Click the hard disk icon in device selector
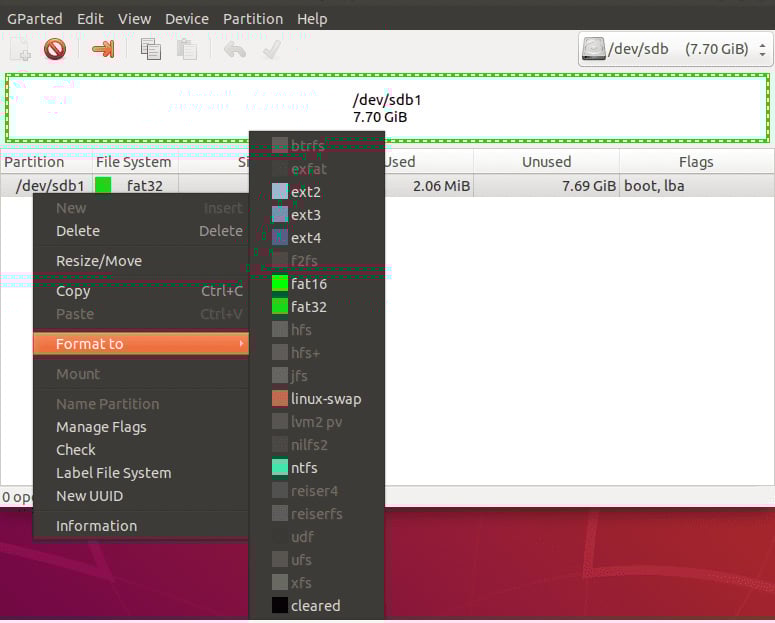This screenshot has height=623, width=775. 594,49
